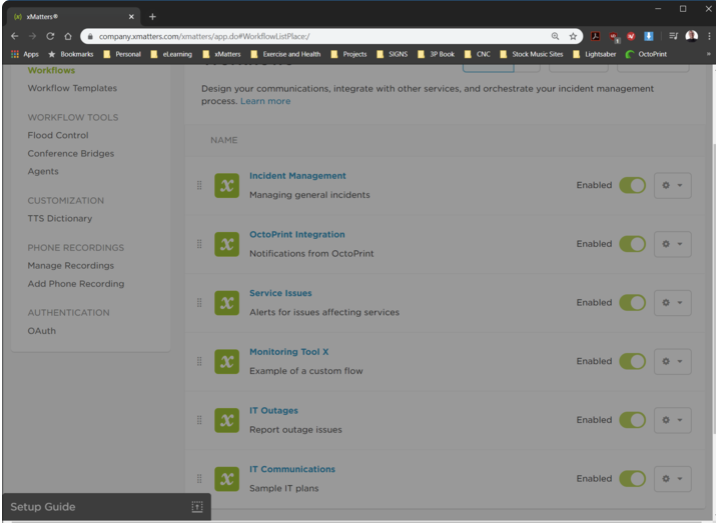Open Conference Bridges in the sidebar
The width and height of the screenshot is (716, 523).
(71, 153)
